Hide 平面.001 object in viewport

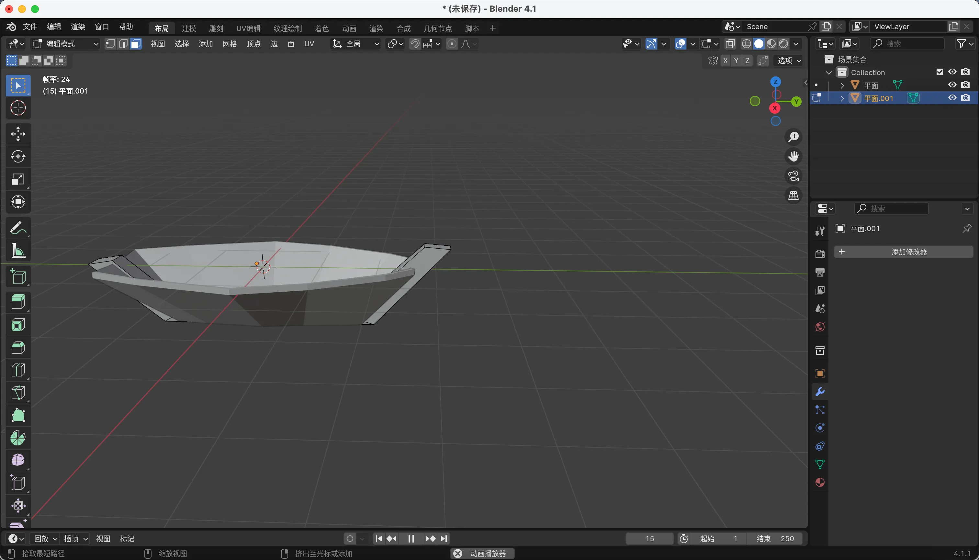pyautogui.click(x=952, y=98)
